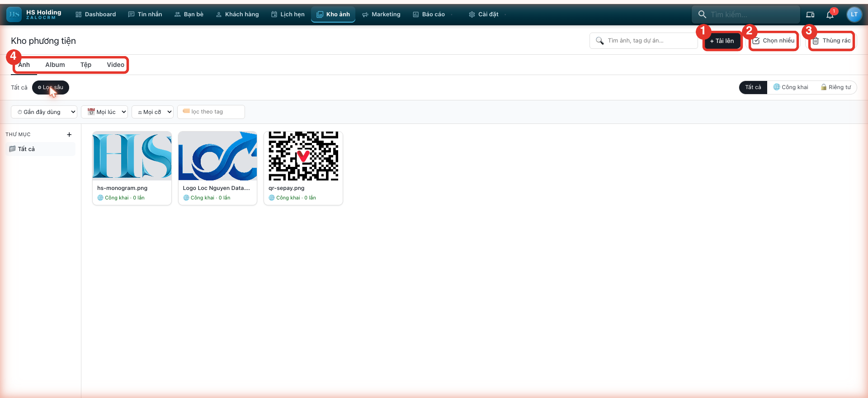The width and height of the screenshot is (868, 398).
Task: Click the Logo Loc Nguyen Data... file name
Action: click(x=216, y=188)
